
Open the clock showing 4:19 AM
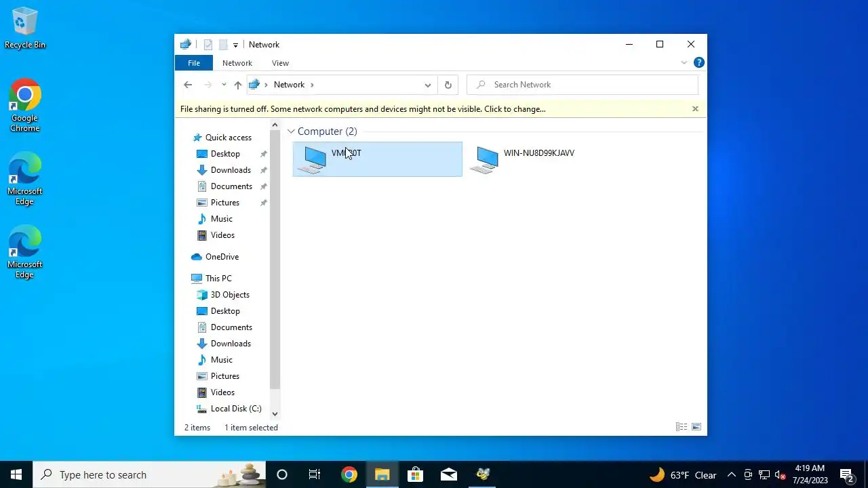click(x=810, y=474)
